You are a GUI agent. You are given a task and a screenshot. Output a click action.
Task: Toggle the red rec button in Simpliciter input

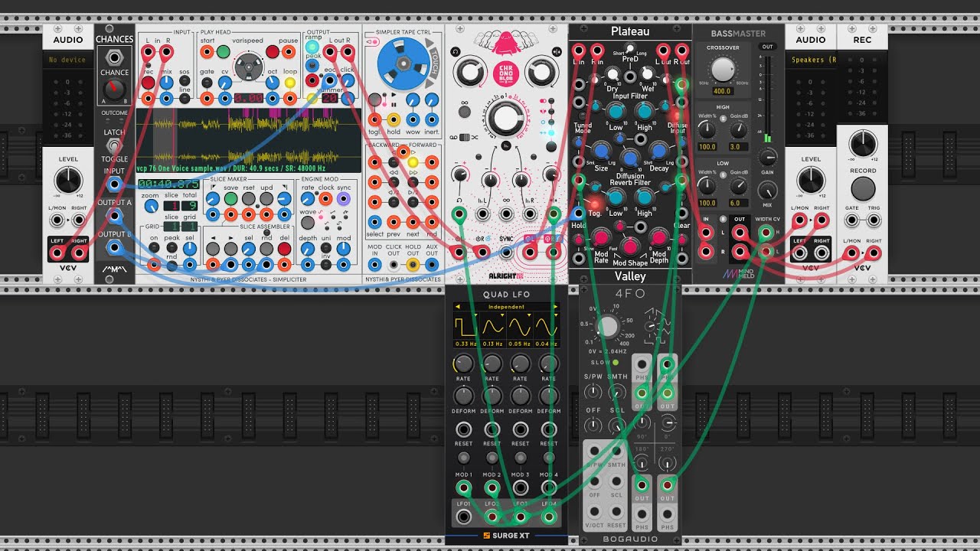tap(148, 82)
